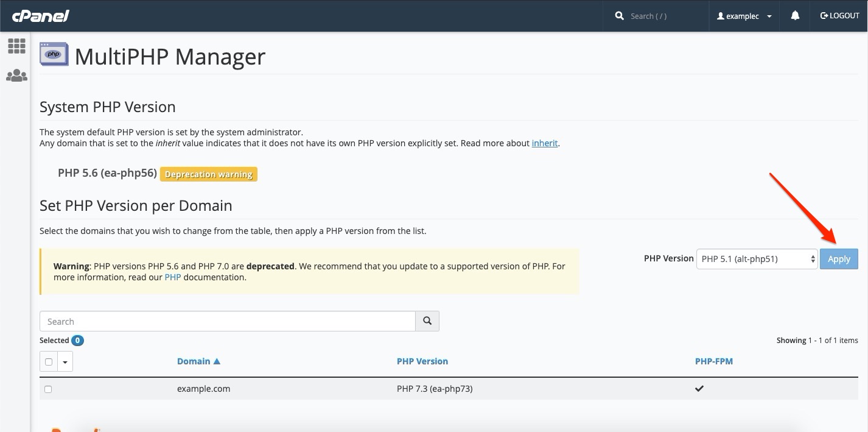Open the User Manager people icon

(16, 76)
